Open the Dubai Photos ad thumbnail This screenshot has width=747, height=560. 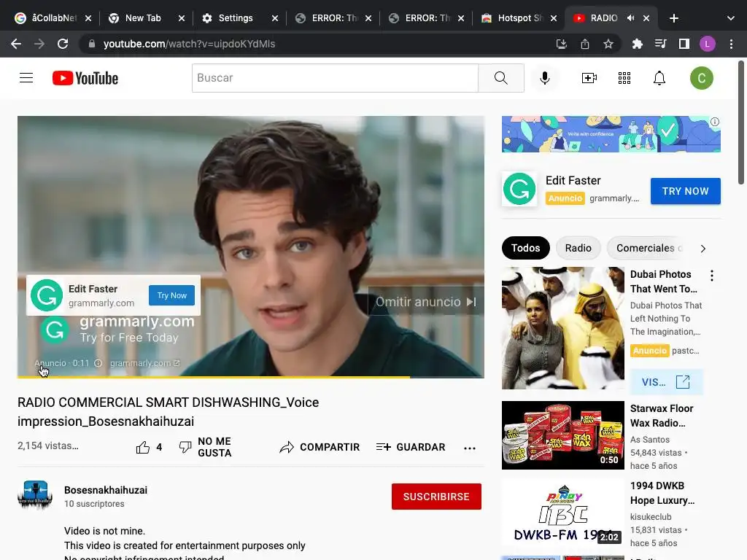coord(562,328)
